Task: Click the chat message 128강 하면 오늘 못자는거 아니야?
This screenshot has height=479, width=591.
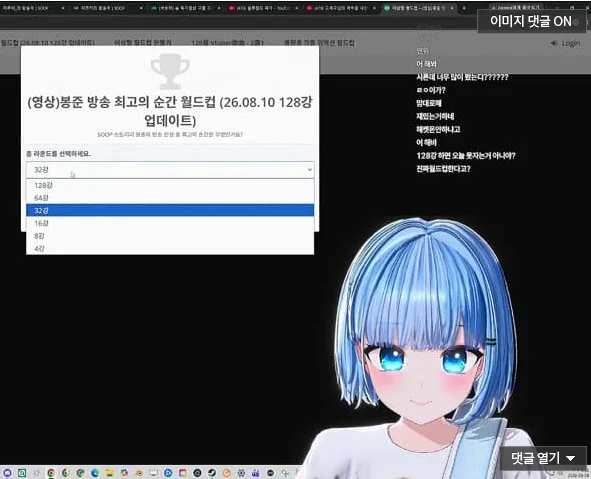Action: click(x=465, y=156)
